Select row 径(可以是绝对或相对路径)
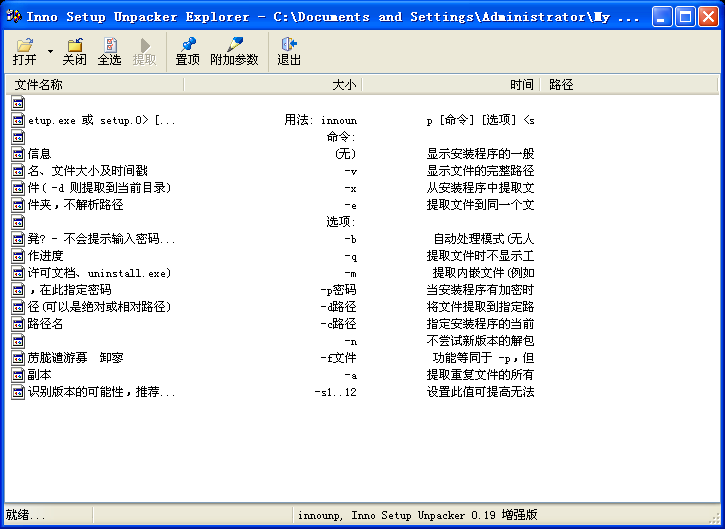 coord(100,307)
